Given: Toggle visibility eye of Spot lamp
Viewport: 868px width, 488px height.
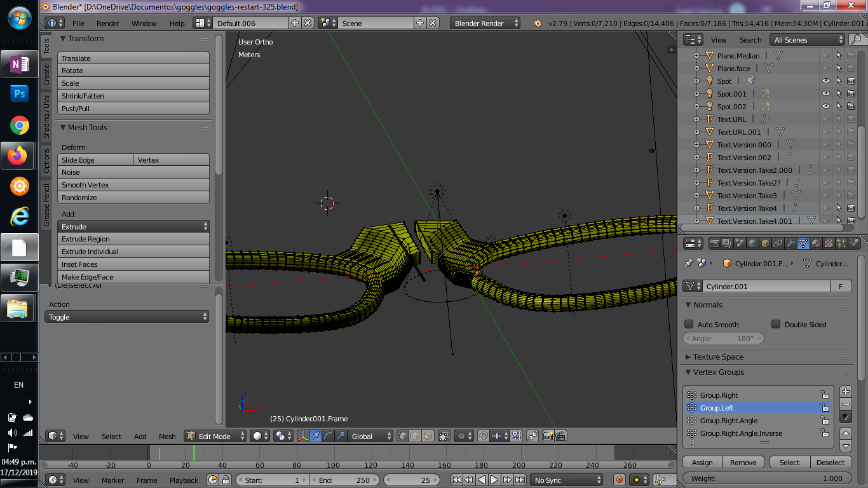Looking at the screenshot, I should 826,81.
